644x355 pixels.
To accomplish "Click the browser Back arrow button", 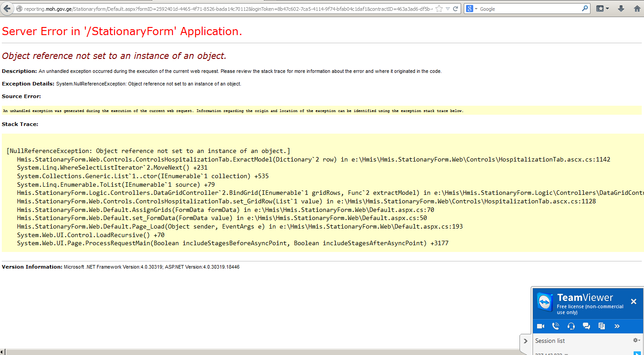I will (7, 9).
